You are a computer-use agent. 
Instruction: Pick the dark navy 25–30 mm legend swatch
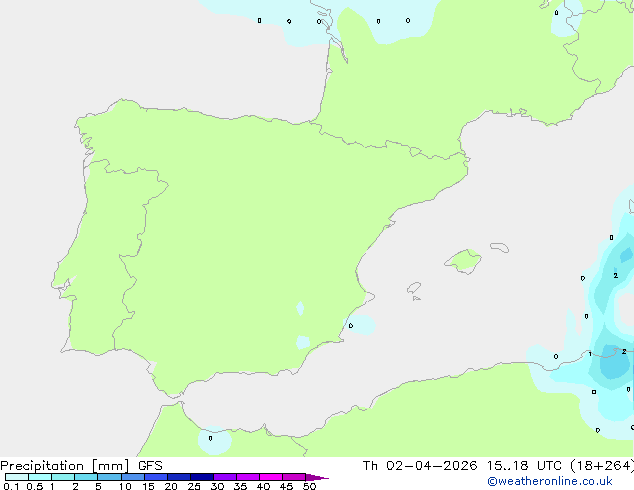tap(202, 477)
